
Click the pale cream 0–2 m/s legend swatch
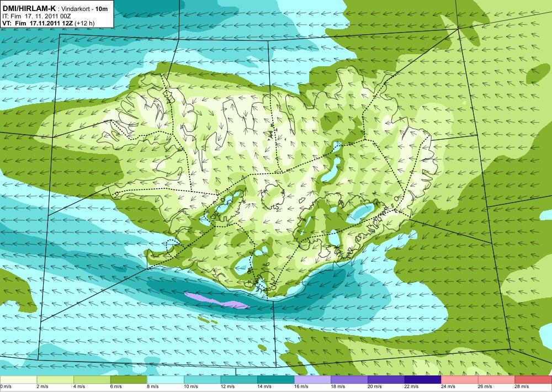(x=18, y=380)
